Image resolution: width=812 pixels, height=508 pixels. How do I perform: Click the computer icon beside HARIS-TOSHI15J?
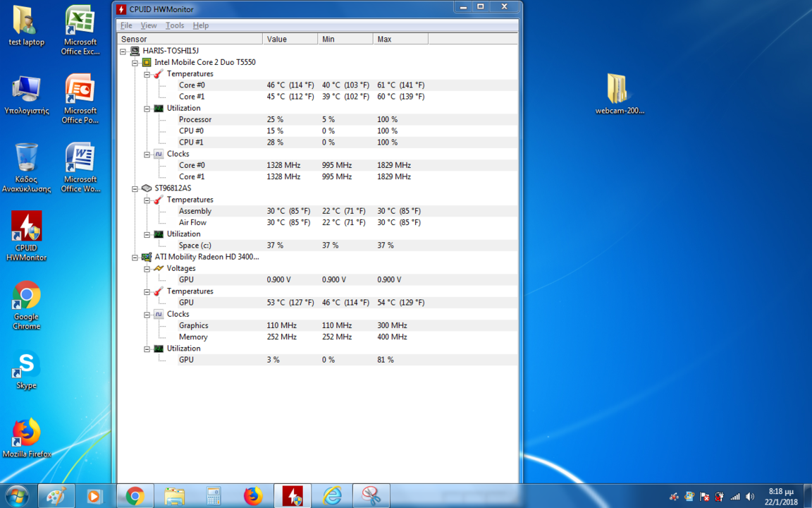click(x=135, y=51)
